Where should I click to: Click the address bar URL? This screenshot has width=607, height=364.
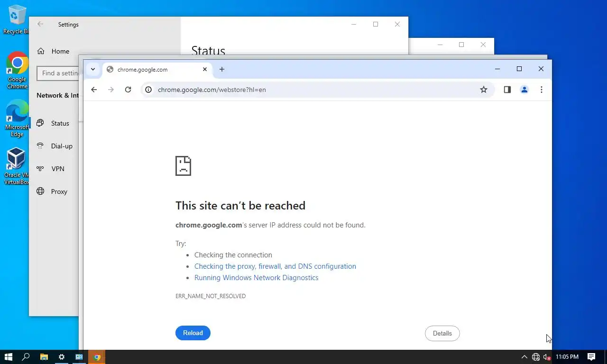(x=212, y=90)
